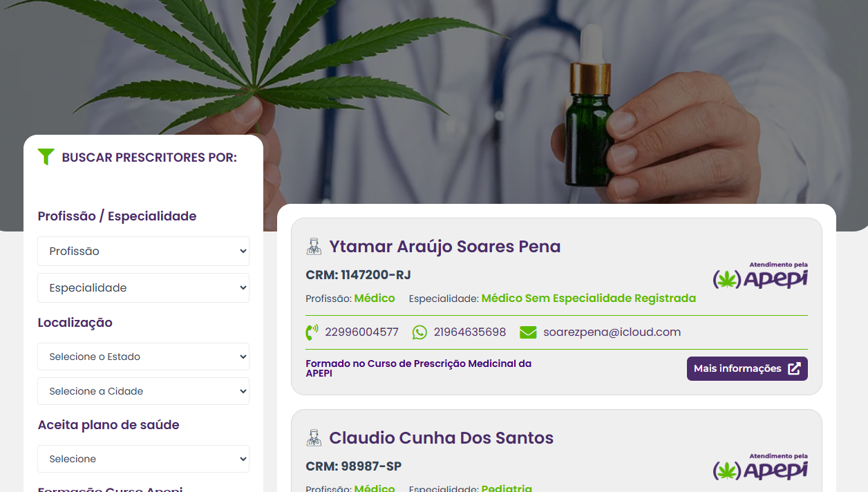Open the Especialidade dropdown

143,288
